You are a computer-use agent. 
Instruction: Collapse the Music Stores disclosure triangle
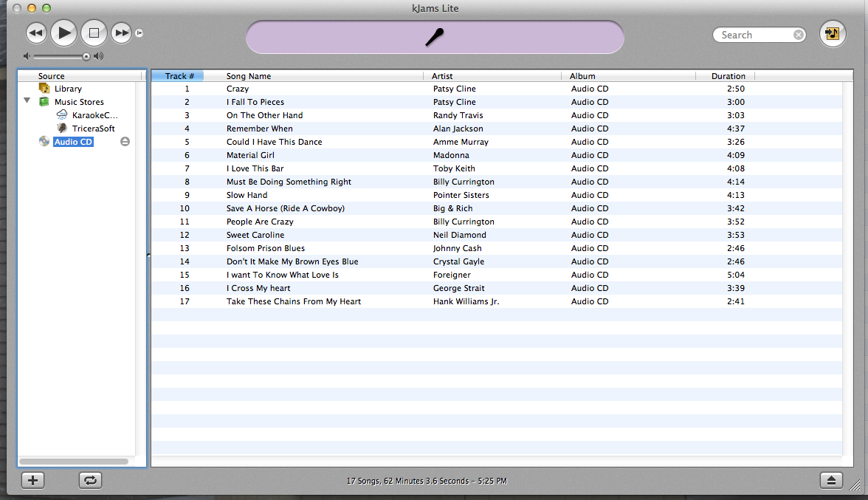pyautogui.click(x=27, y=102)
